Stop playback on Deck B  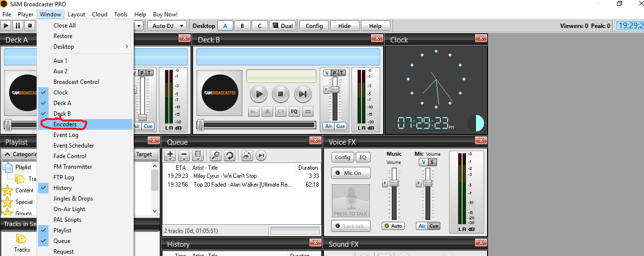click(281, 94)
